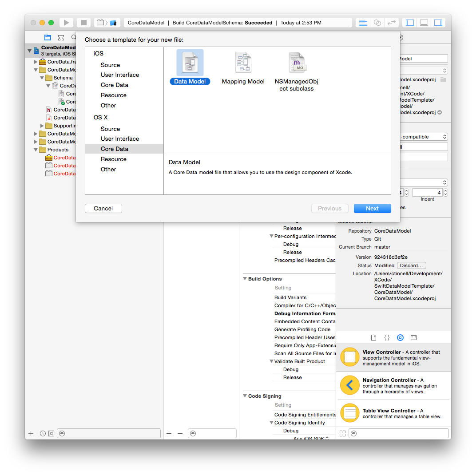The image size is (476, 475).
Task: Collapse the Code Signing section
Action: pos(245,396)
